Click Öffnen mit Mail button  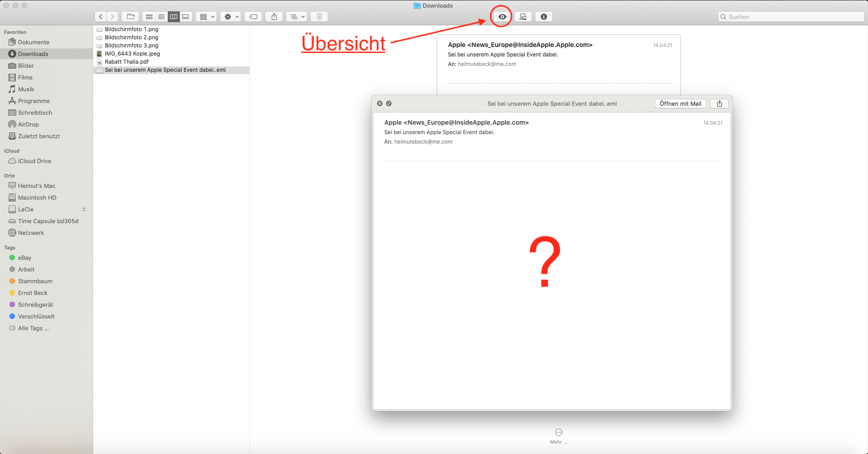coord(680,103)
